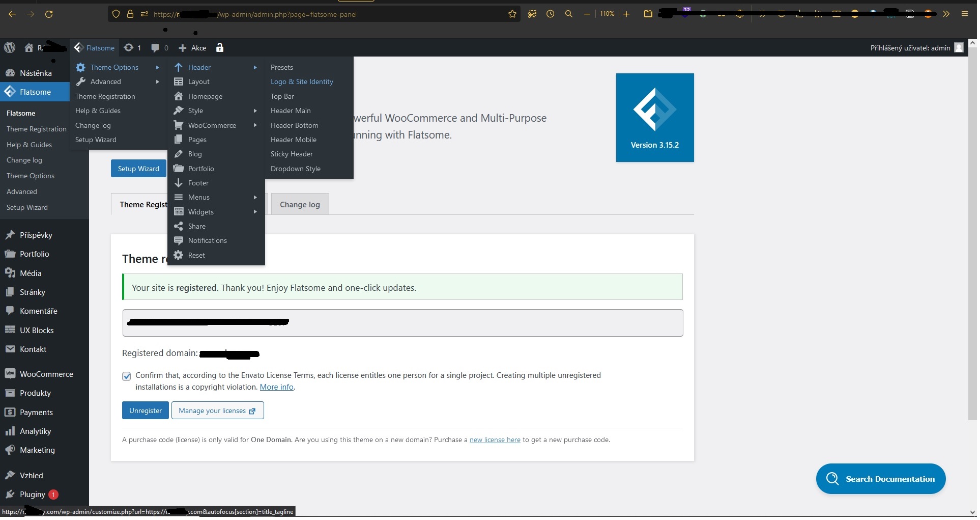Click the purchase code input field

coord(403,323)
